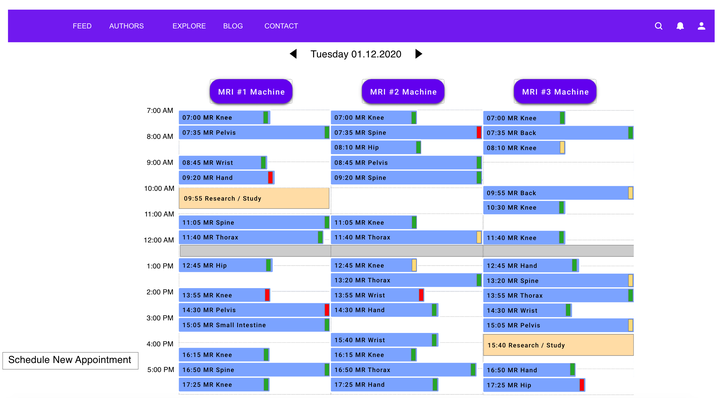Open the 15:05 MR Small Intestine appointment
720x398 pixels.
click(x=254, y=325)
